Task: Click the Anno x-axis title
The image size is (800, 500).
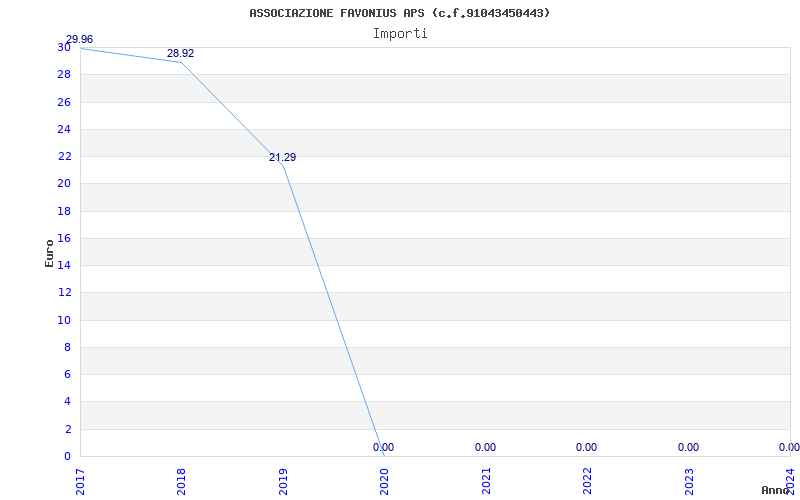Action: (776, 490)
